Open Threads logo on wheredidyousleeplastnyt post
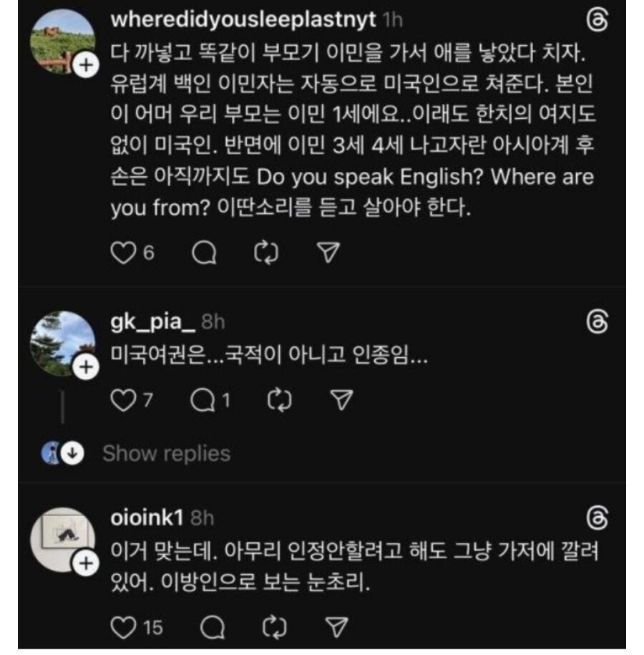The width and height of the screenshot is (644, 655). click(x=597, y=21)
